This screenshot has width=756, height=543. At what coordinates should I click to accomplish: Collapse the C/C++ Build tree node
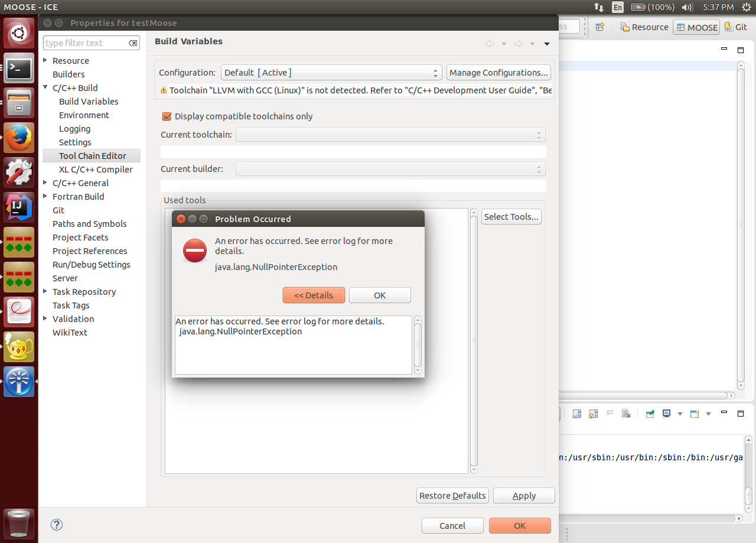click(45, 87)
